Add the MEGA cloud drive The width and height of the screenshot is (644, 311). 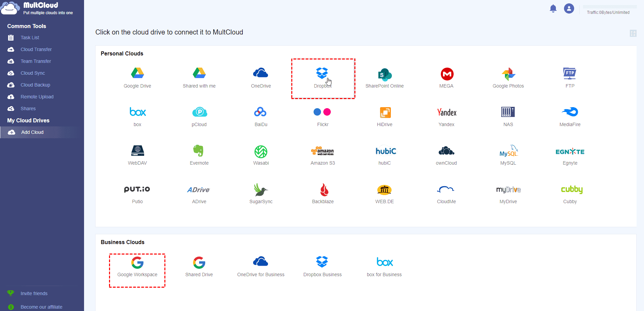point(447,74)
